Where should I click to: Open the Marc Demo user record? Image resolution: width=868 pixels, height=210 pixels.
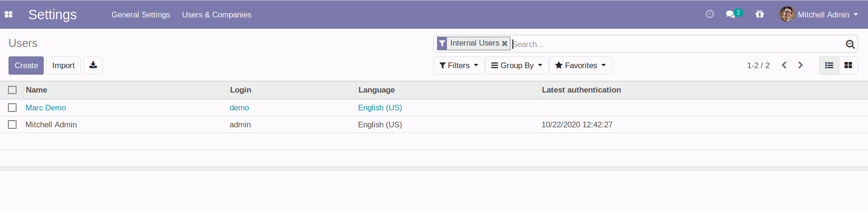pos(46,108)
